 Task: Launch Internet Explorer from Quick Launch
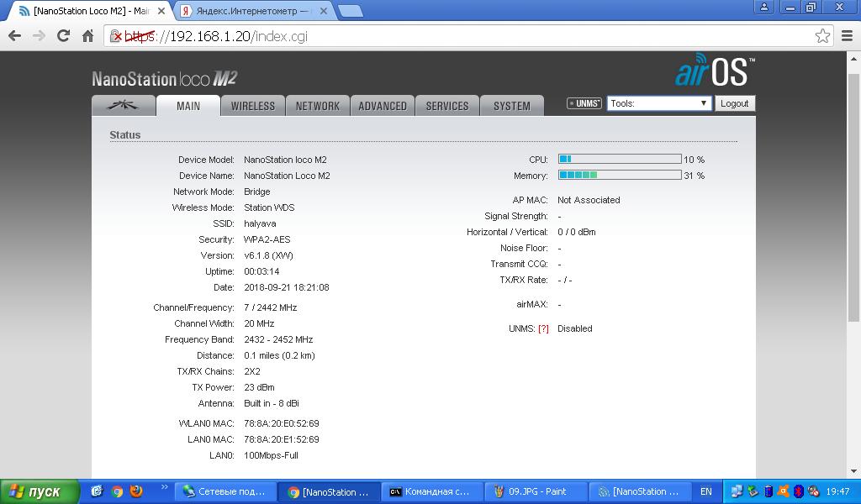[x=98, y=491]
